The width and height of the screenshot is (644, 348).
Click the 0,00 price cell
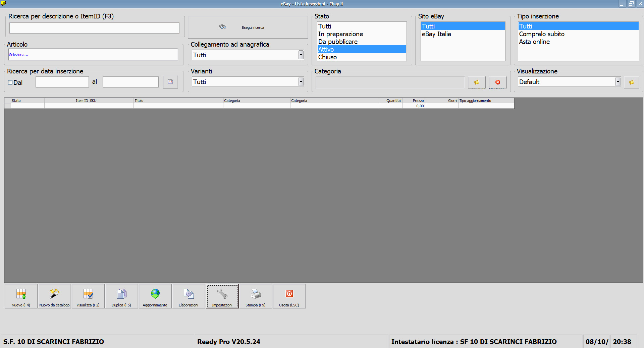pos(414,106)
